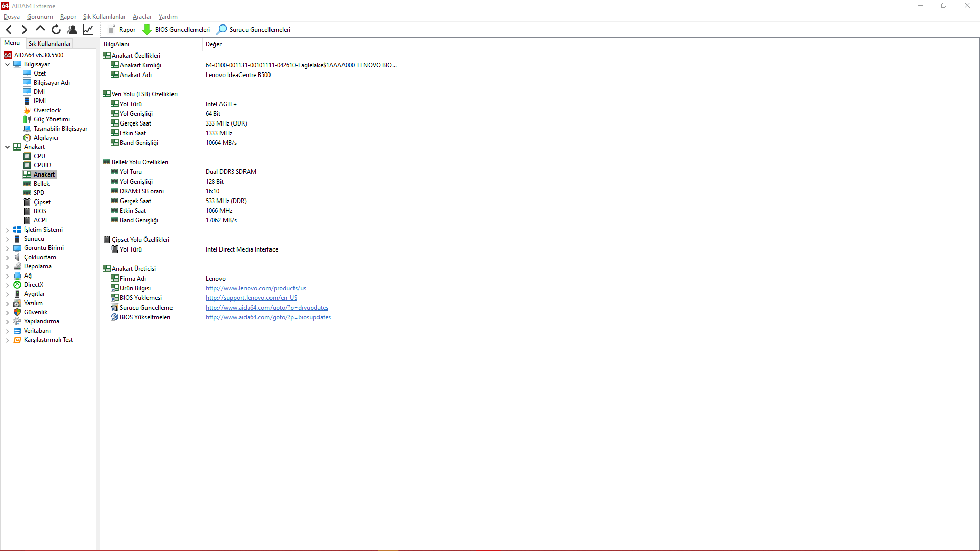
Task: Expand the İşletim Sistemi node
Action: pos(8,230)
